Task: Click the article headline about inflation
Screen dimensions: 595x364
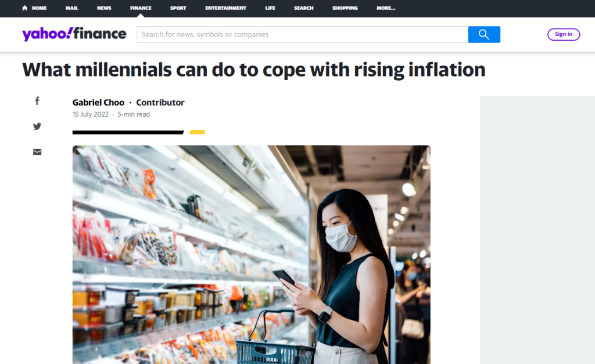Action: click(254, 70)
